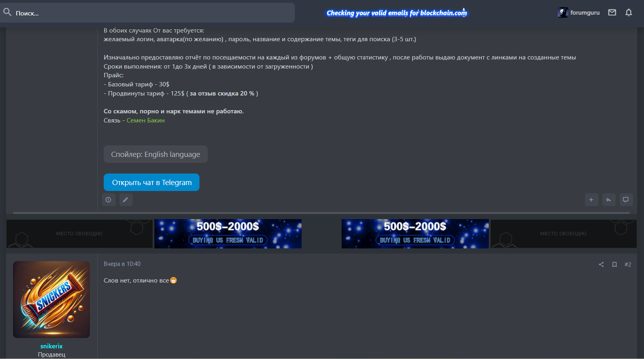Click permalink '#2' on snikerix's post

(x=628, y=264)
